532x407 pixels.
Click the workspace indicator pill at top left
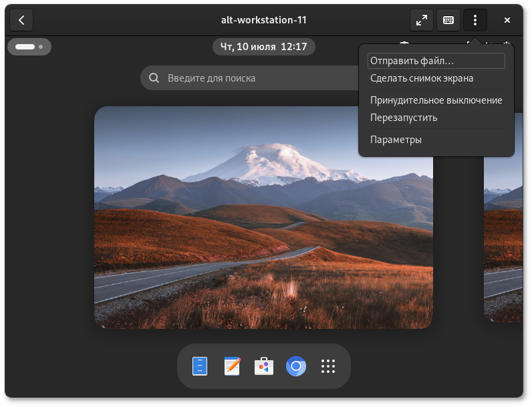(29, 47)
